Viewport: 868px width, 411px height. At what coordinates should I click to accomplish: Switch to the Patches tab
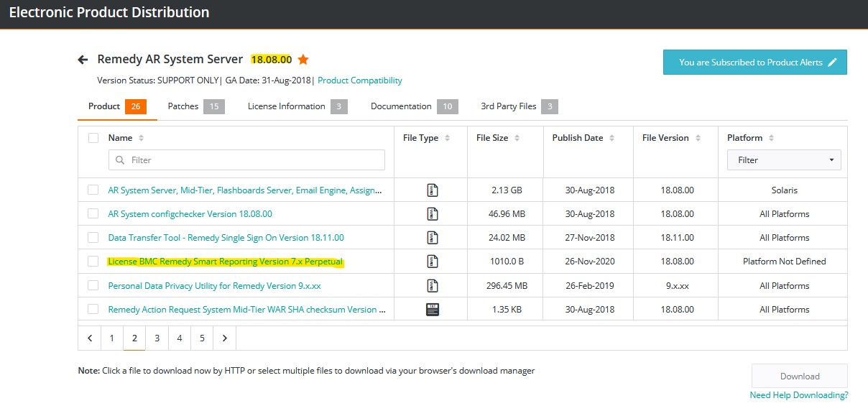(x=183, y=106)
